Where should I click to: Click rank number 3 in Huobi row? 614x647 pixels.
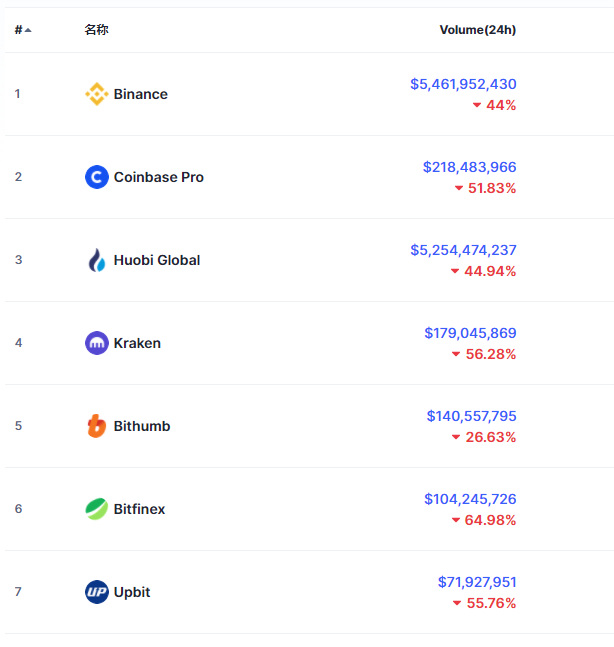click(x=18, y=260)
